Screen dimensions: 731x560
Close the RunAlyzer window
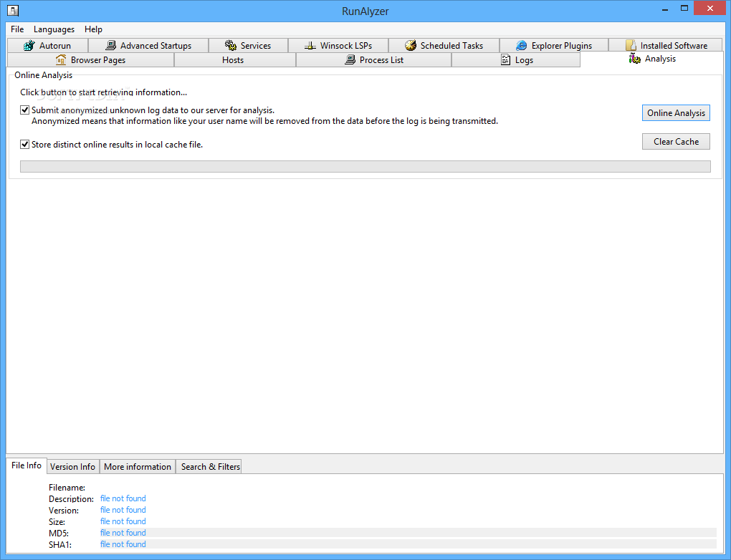pos(710,9)
